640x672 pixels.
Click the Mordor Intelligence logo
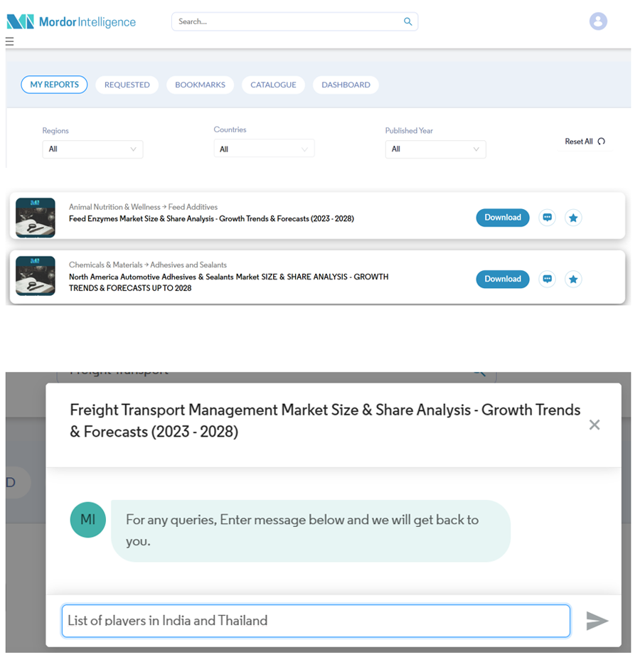click(71, 21)
